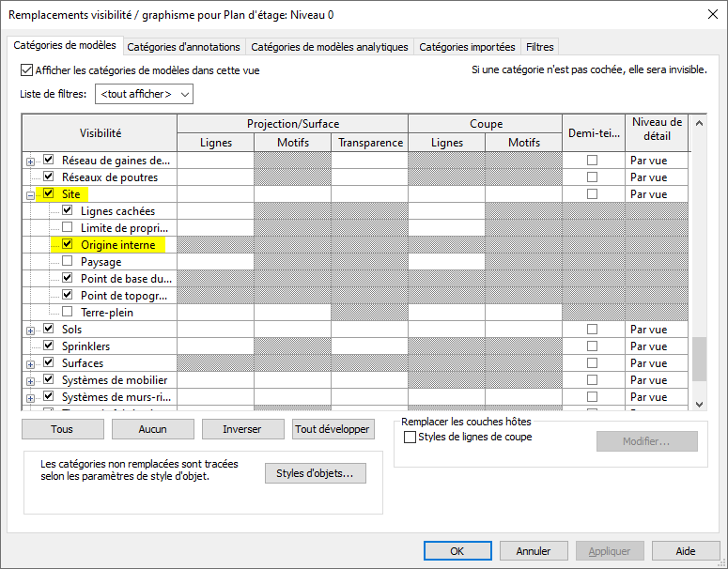Enable the Paysage subcategory checkbox
728x569 pixels.
(68, 262)
